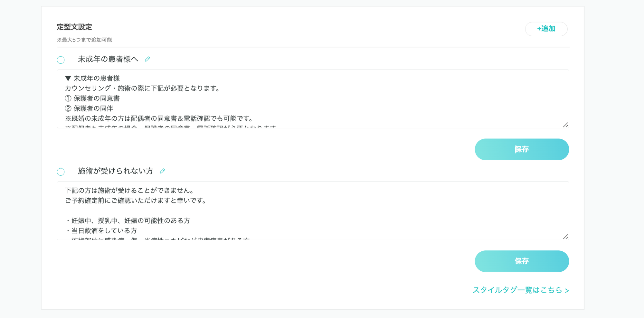This screenshot has width=644, height=318.
Task: Save the 未成年の患者様へ template
Action: [522, 149]
